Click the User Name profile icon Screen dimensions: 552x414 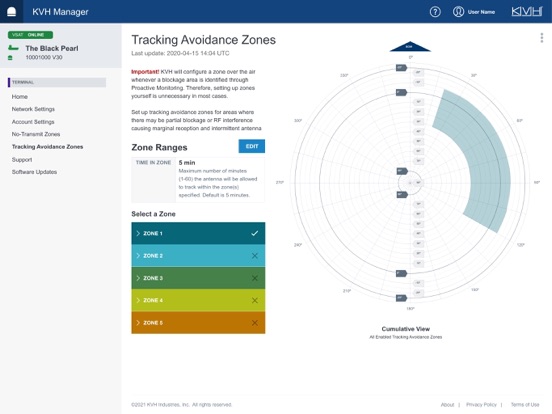click(458, 12)
